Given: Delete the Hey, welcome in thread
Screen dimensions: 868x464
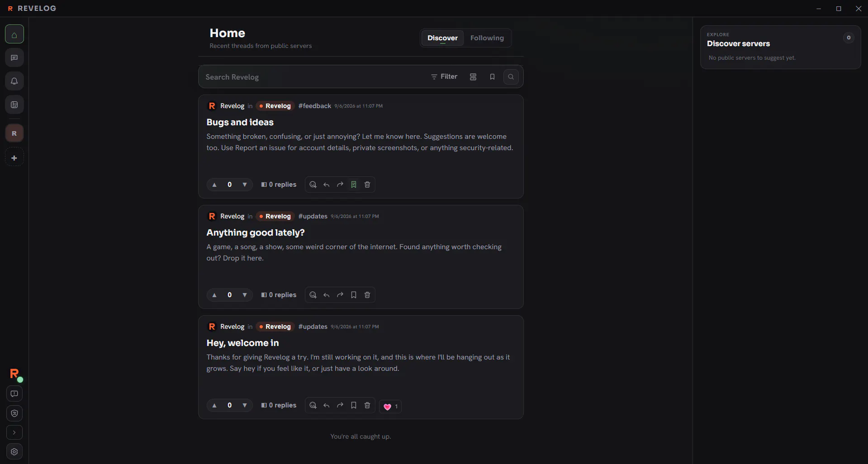Looking at the screenshot, I should pyautogui.click(x=367, y=405).
